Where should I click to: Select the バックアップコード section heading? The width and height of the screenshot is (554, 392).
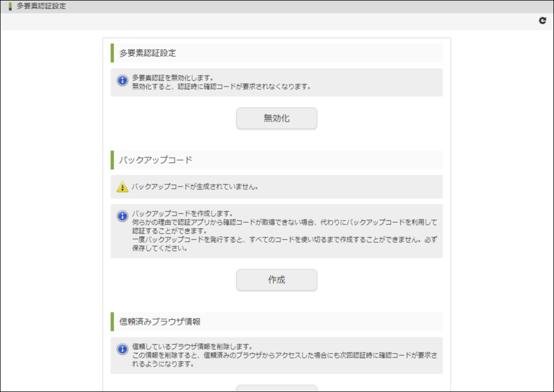click(155, 160)
